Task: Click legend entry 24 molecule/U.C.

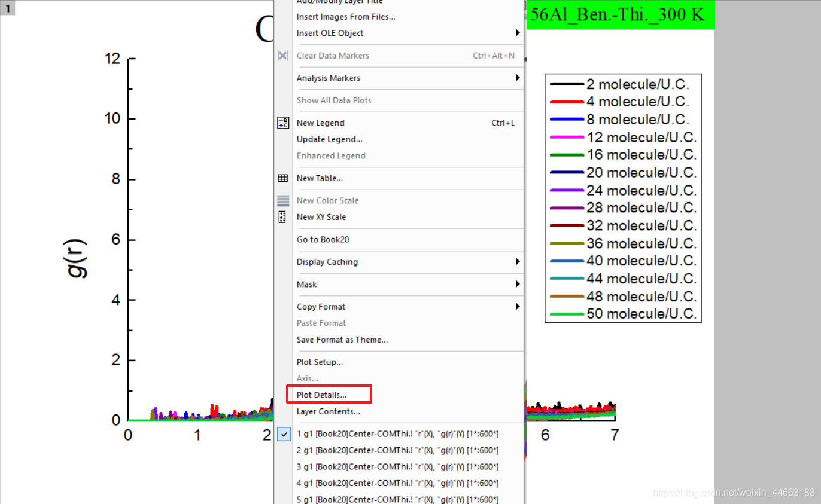Action: pos(641,191)
